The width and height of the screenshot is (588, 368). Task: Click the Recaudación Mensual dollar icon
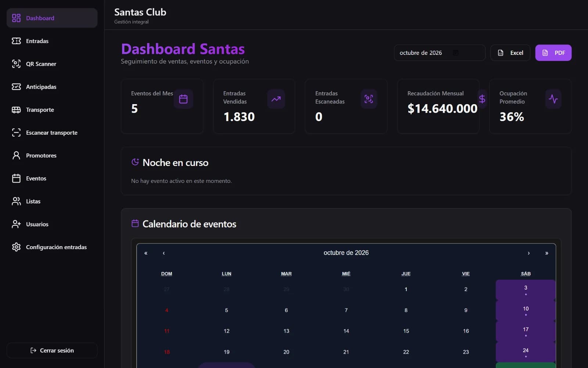point(482,99)
